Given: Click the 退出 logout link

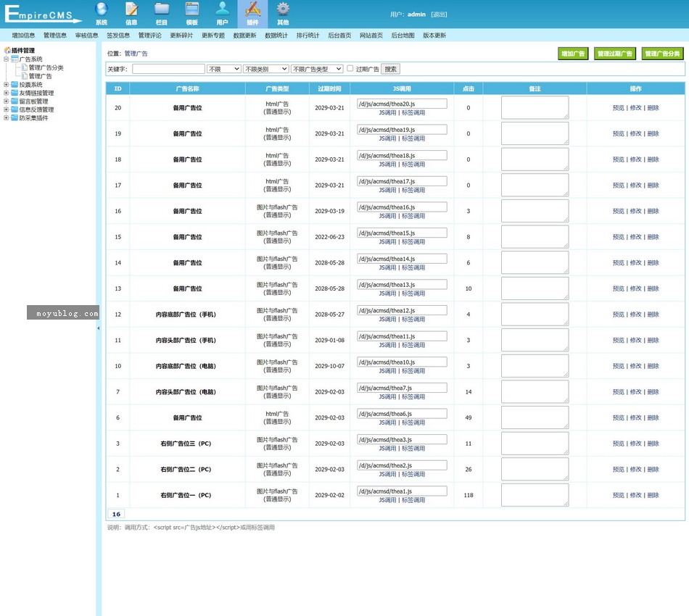Looking at the screenshot, I should (x=439, y=14).
